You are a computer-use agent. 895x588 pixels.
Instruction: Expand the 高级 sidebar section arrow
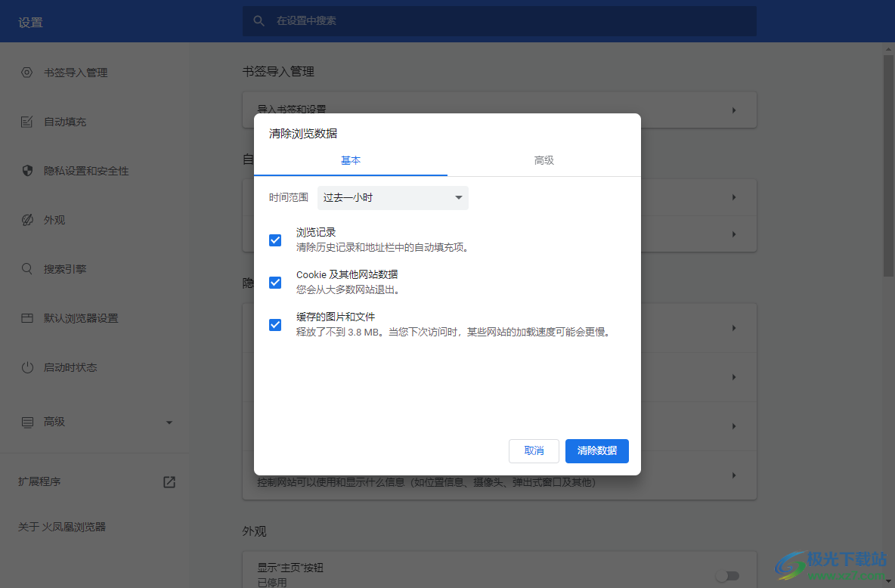[x=169, y=422]
